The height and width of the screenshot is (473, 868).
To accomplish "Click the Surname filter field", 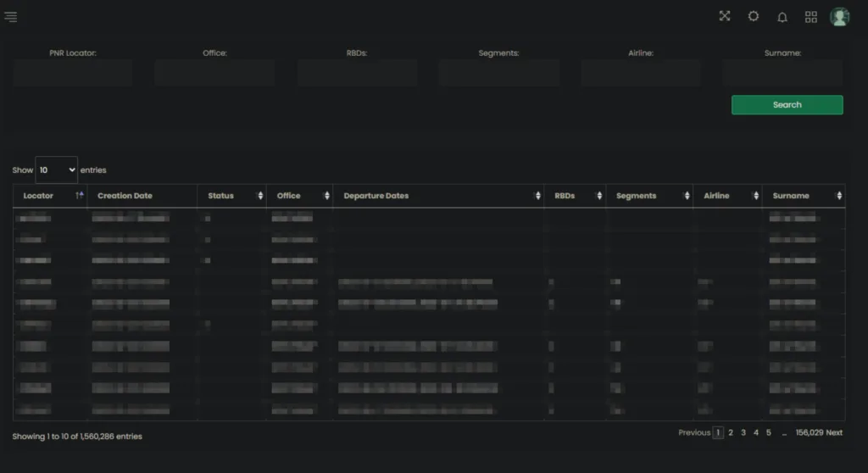I will click(x=782, y=73).
